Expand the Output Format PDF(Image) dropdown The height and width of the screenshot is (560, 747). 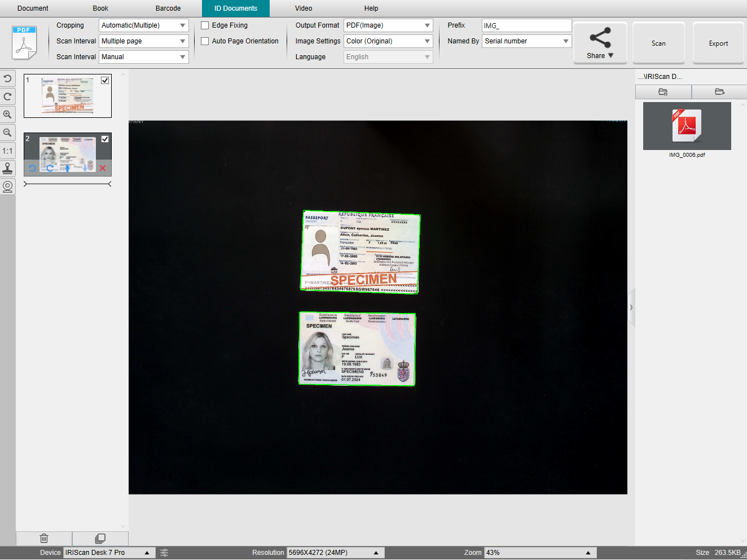tap(388, 25)
